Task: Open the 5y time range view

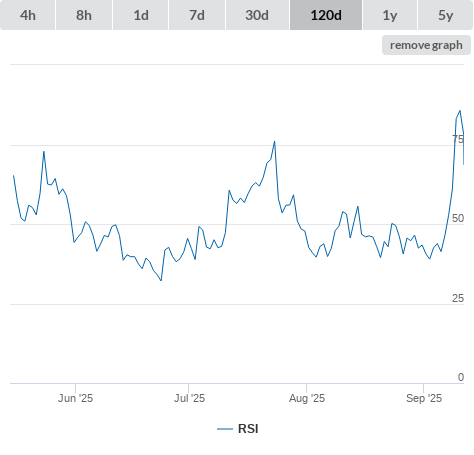Action: (x=446, y=15)
